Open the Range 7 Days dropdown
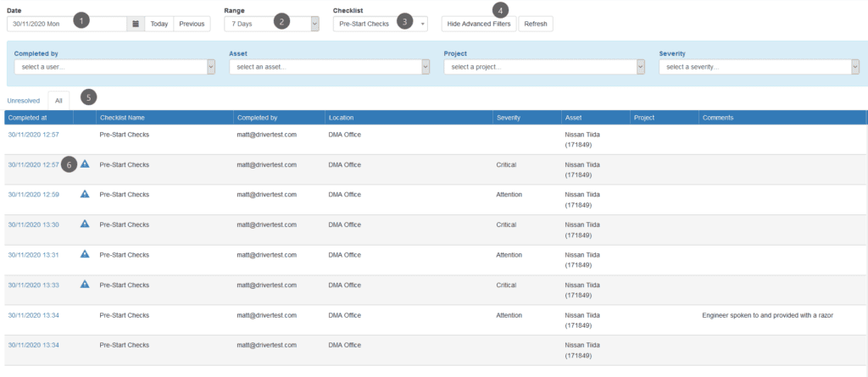Viewport: 868px width, 377px height. click(x=271, y=24)
